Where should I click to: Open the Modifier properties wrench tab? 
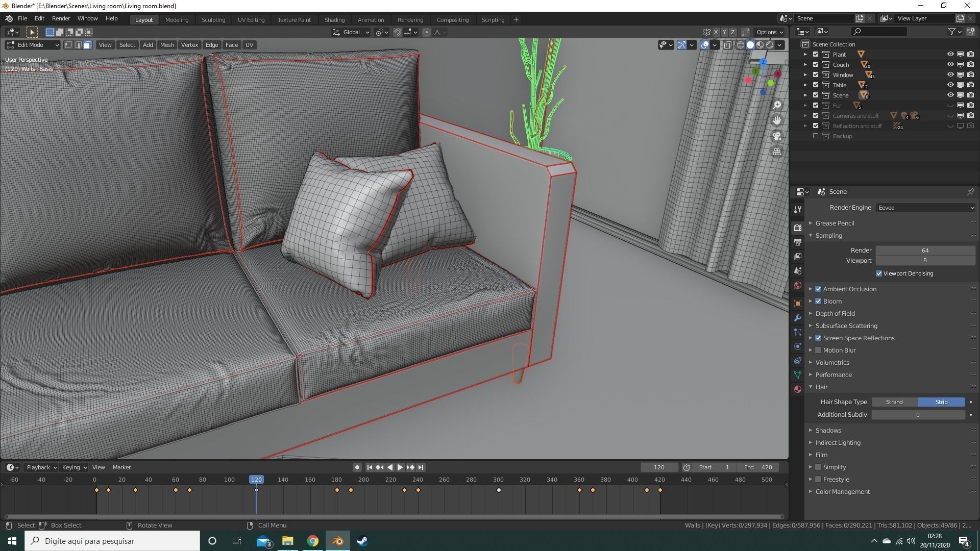798,318
